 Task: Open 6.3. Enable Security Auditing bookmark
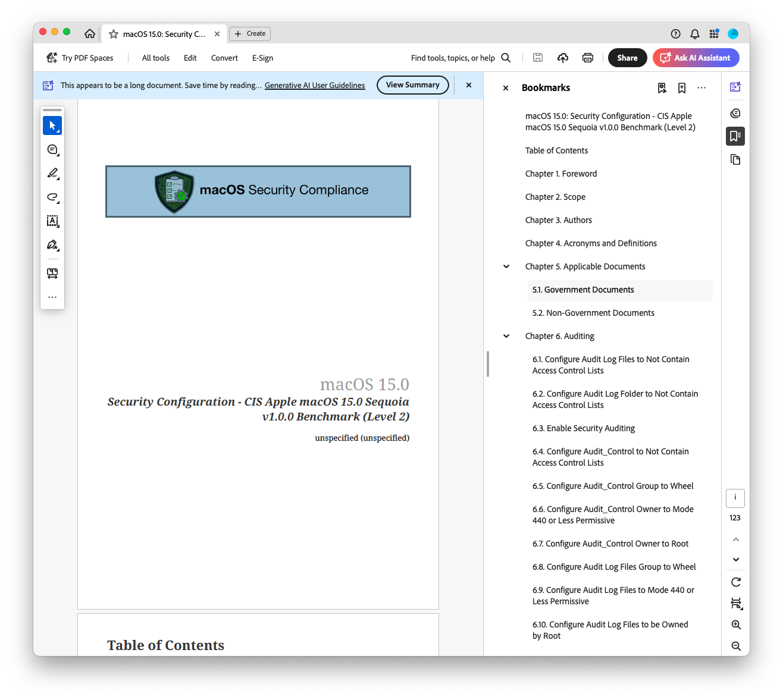tap(584, 428)
